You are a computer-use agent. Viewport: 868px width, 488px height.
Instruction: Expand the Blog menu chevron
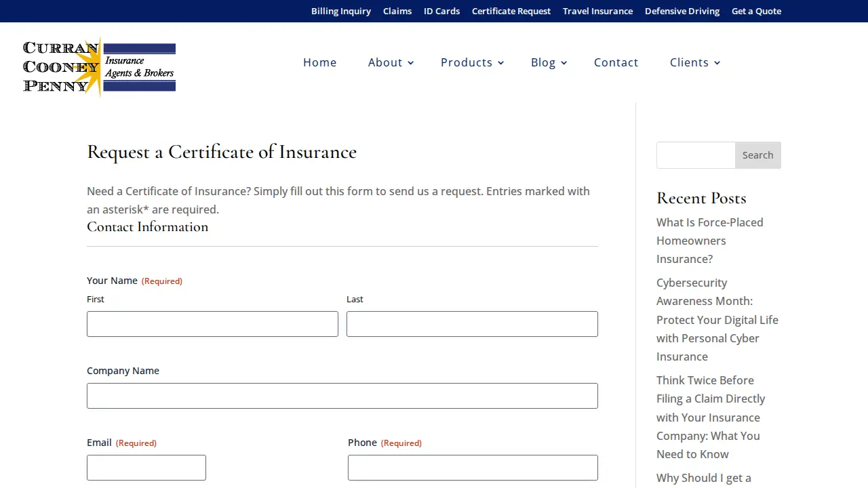click(x=564, y=63)
